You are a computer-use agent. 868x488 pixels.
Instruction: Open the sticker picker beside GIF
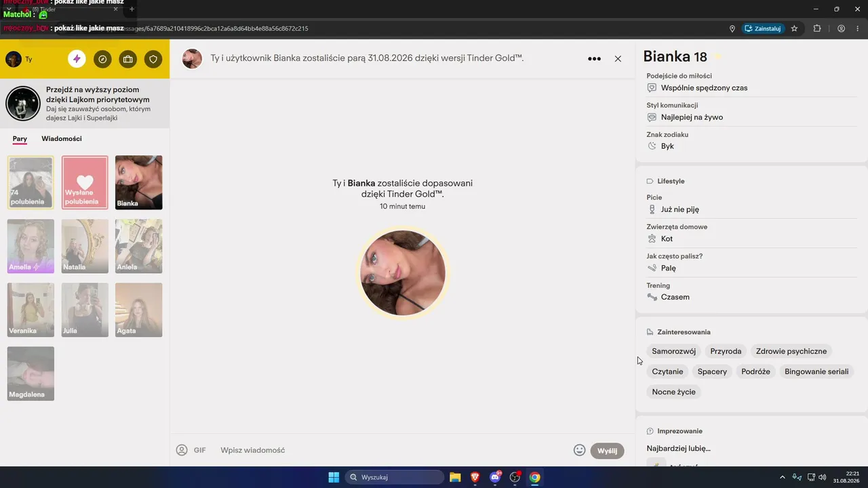click(x=181, y=450)
